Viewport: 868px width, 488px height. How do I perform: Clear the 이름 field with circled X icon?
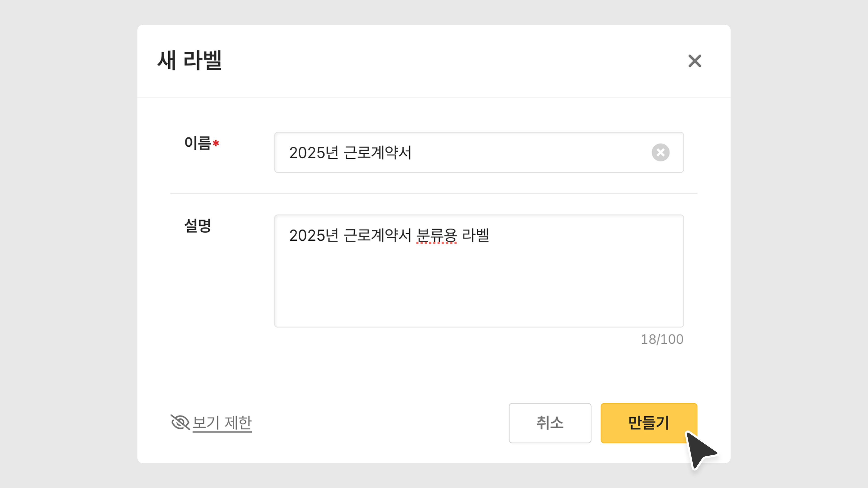(660, 152)
